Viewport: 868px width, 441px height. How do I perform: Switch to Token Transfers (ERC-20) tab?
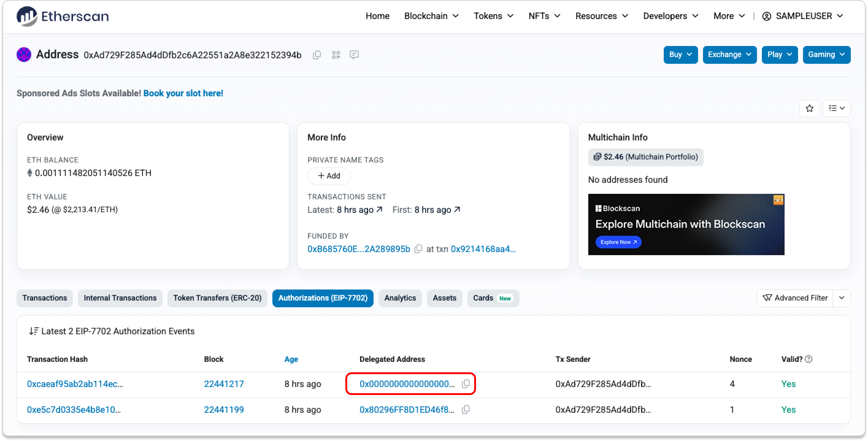pyautogui.click(x=217, y=298)
